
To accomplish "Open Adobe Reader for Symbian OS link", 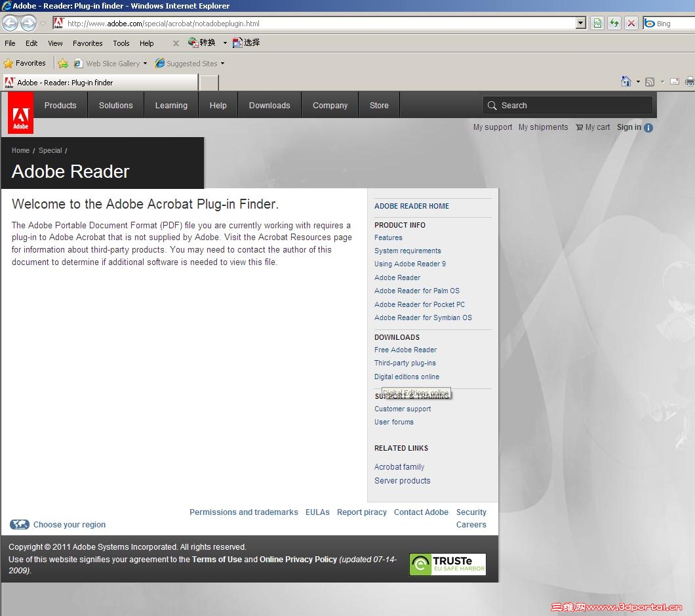I will [423, 318].
